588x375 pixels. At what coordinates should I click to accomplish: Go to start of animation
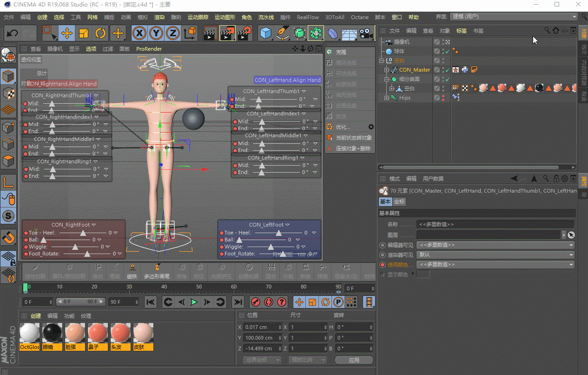(151, 302)
